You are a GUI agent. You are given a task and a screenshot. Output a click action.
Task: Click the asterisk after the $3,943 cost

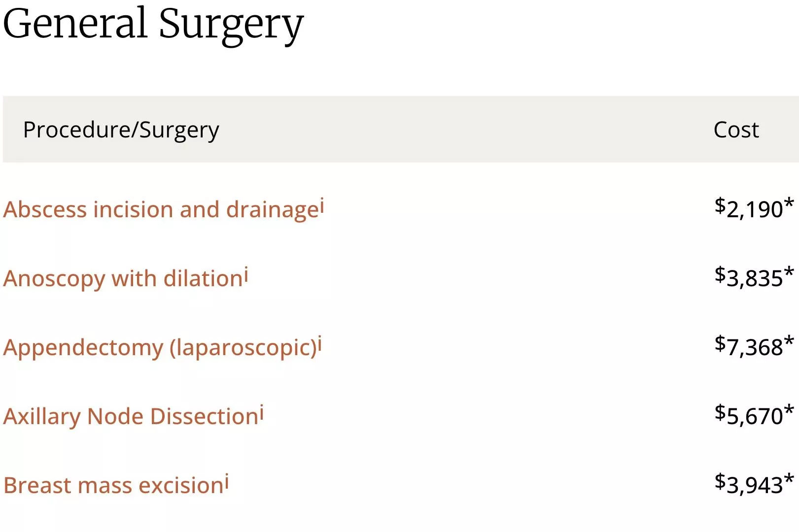(x=789, y=479)
